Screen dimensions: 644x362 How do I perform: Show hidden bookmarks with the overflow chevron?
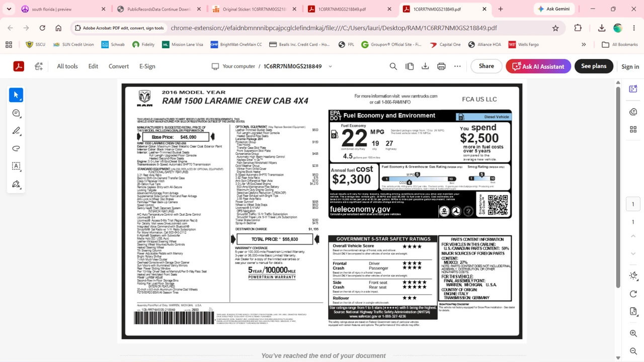(x=584, y=45)
